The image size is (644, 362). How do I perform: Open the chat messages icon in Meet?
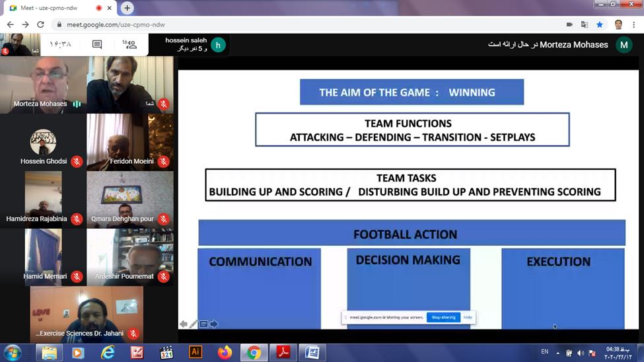click(97, 44)
